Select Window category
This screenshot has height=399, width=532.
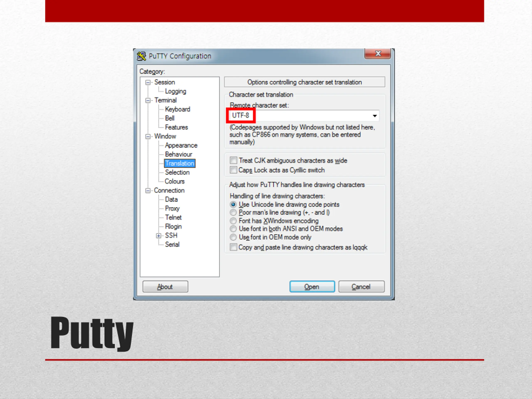pos(165,136)
